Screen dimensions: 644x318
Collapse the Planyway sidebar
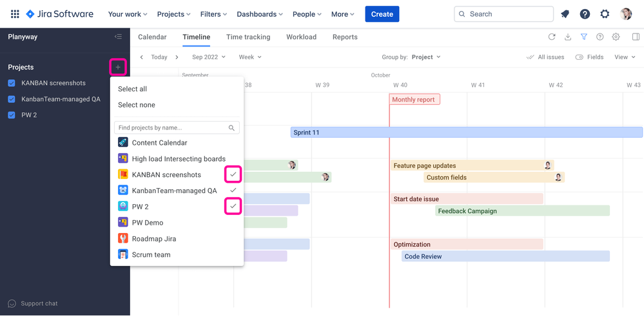[x=118, y=37]
